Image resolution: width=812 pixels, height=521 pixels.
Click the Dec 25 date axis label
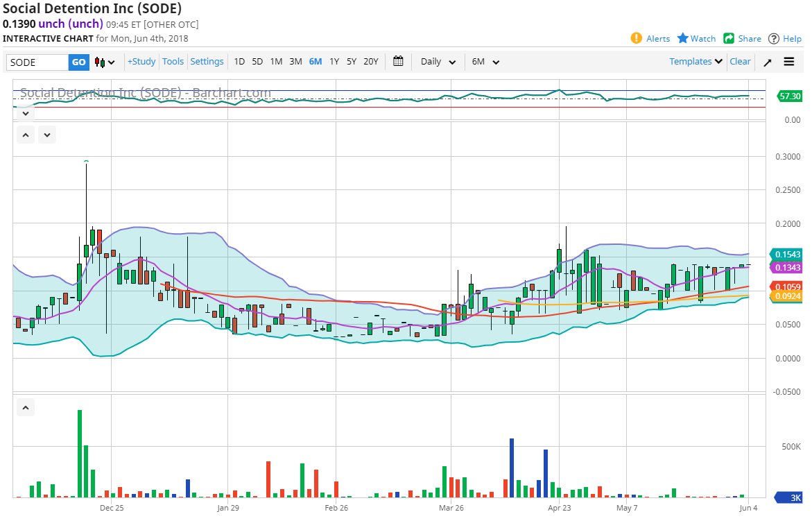(112, 508)
